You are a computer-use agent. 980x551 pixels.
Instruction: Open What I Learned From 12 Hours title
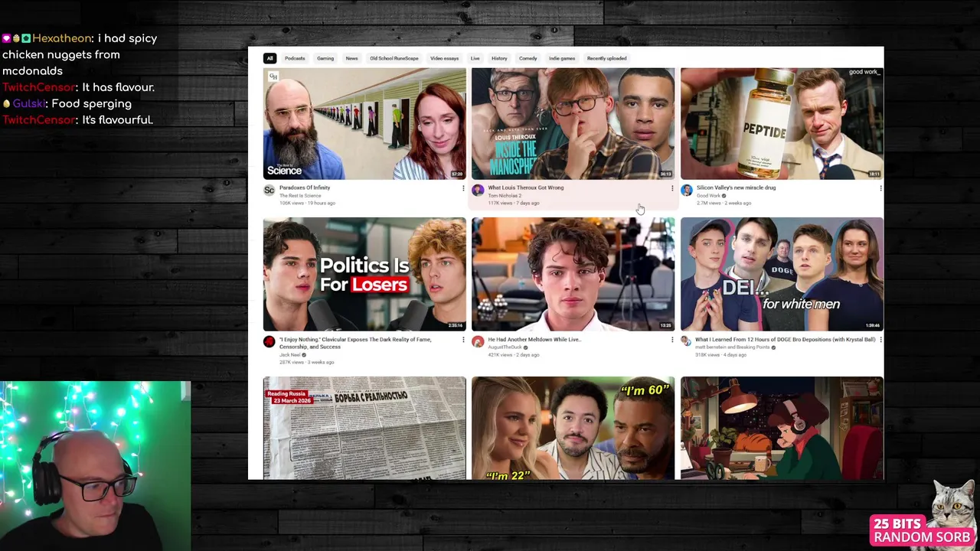click(786, 339)
